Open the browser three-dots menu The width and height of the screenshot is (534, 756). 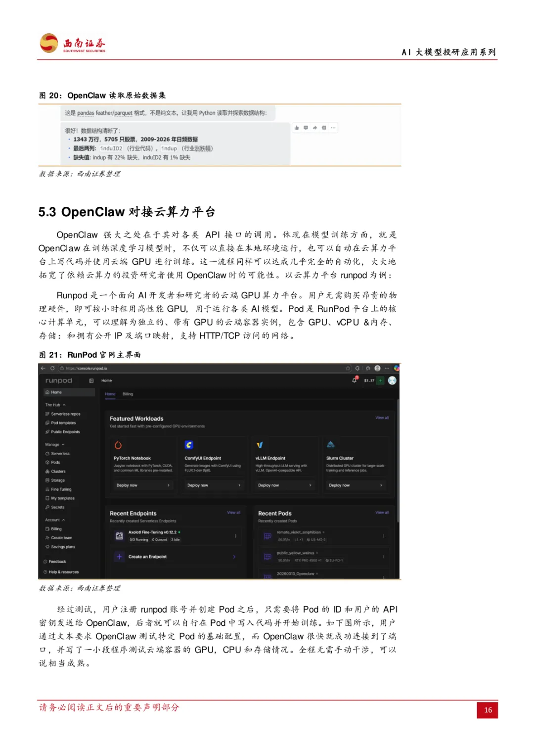point(387,368)
